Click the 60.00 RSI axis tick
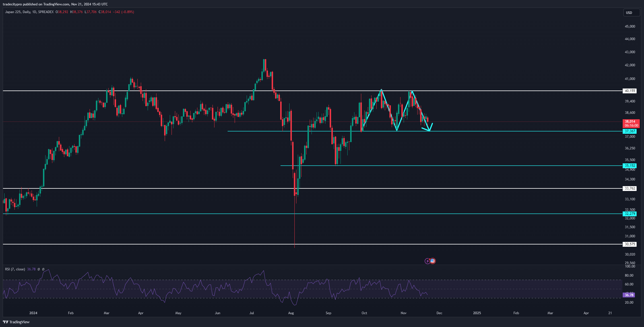 pos(629,284)
